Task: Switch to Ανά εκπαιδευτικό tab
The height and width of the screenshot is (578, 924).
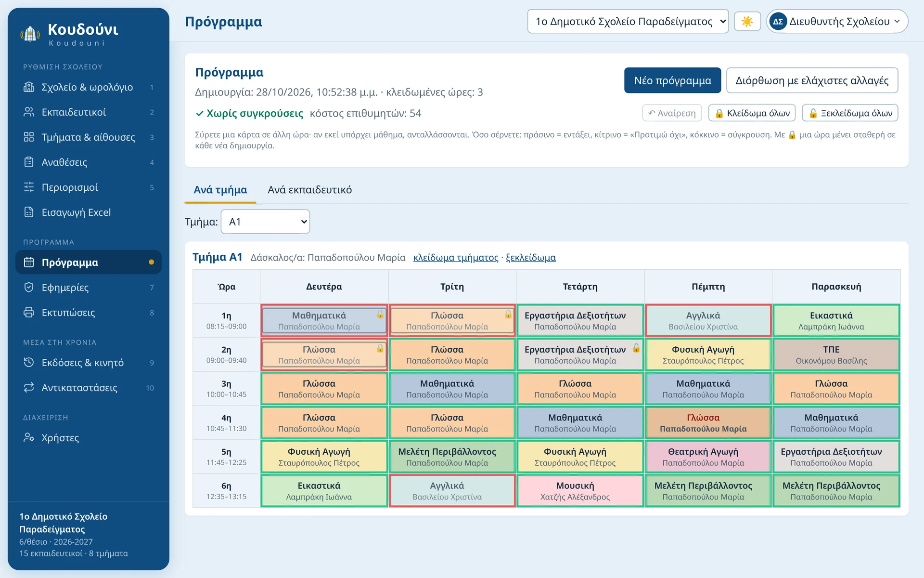Action: [310, 190]
